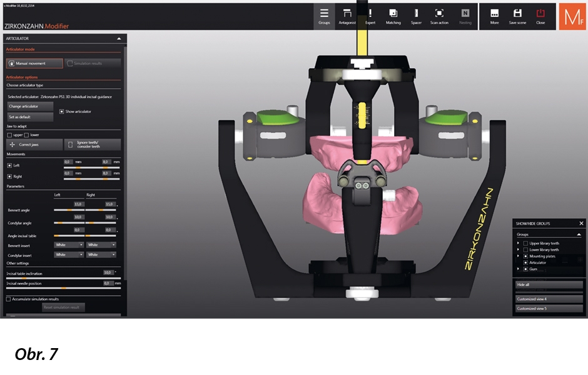Viewport: 588px width, 375px height.
Task: Adjust the left Condylar angle slider
Action: click(x=69, y=223)
